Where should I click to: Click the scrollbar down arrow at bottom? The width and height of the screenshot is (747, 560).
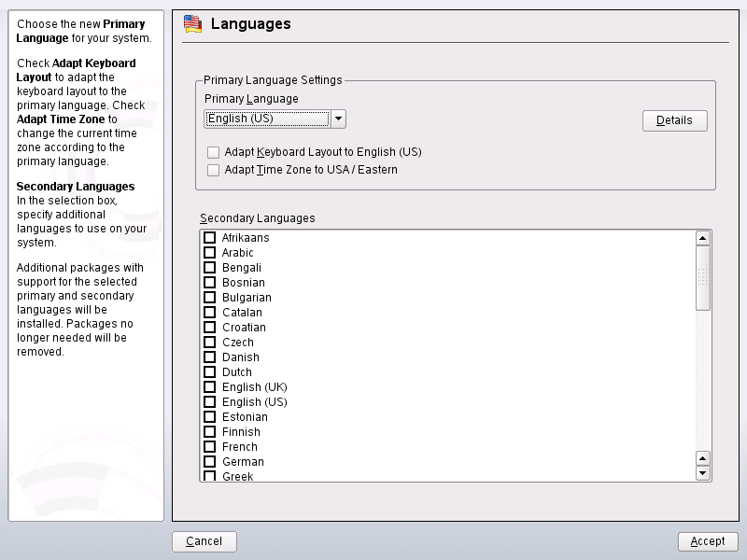coord(703,473)
